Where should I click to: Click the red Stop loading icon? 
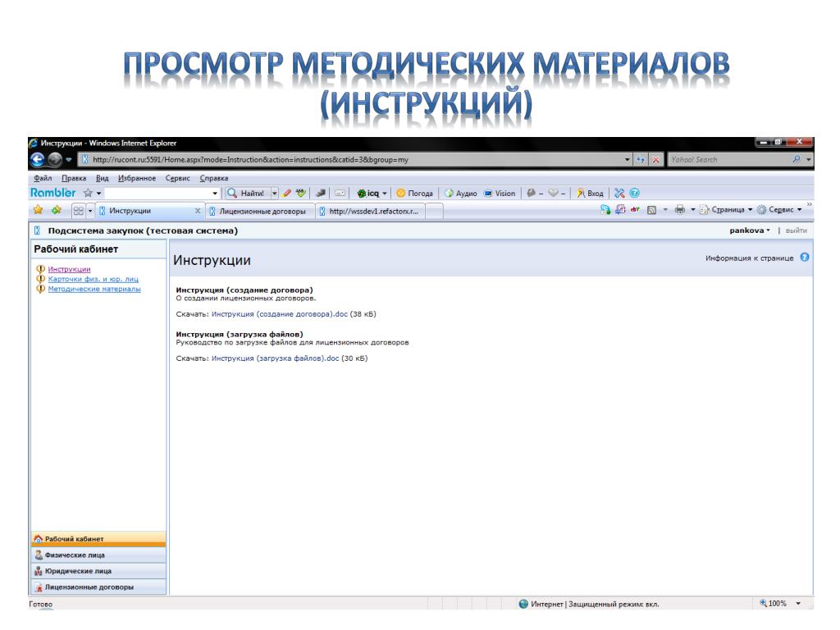(655, 160)
